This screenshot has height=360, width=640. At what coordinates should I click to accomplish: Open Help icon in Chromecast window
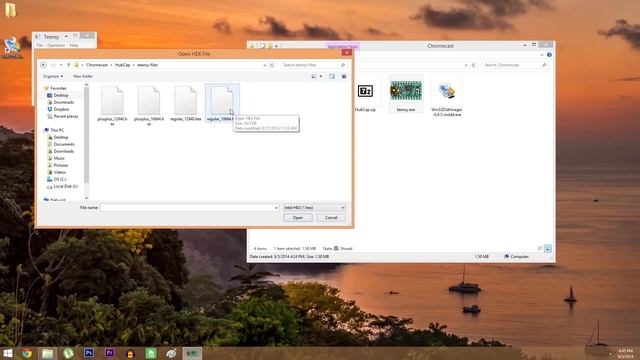coord(549,54)
